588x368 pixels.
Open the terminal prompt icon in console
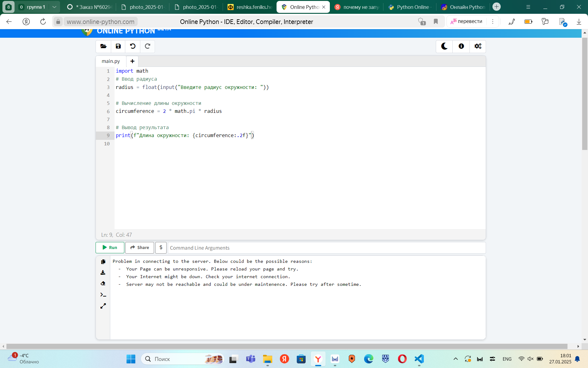(x=103, y=295)
